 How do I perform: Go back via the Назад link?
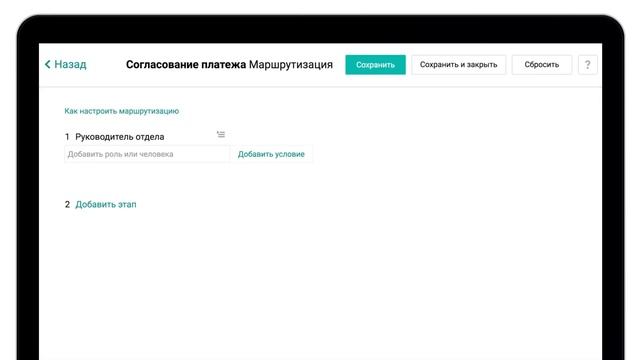(x=65, y=64)
